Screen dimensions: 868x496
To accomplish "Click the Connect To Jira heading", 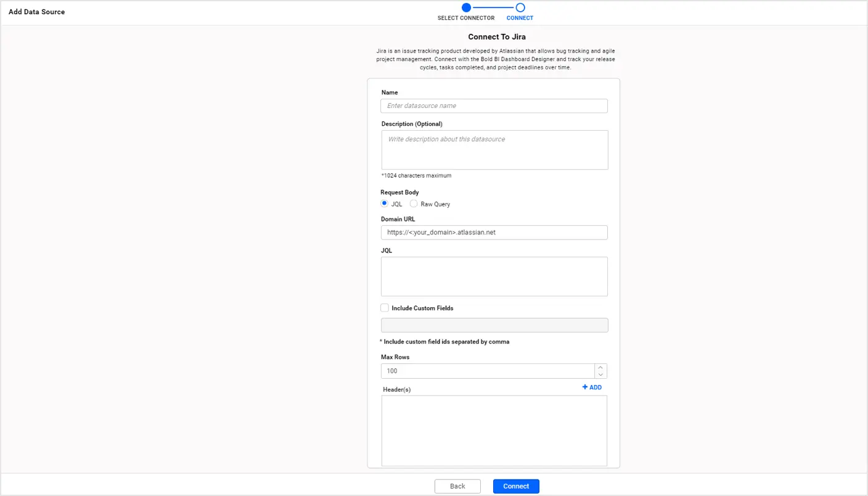I will pos(496,37).
